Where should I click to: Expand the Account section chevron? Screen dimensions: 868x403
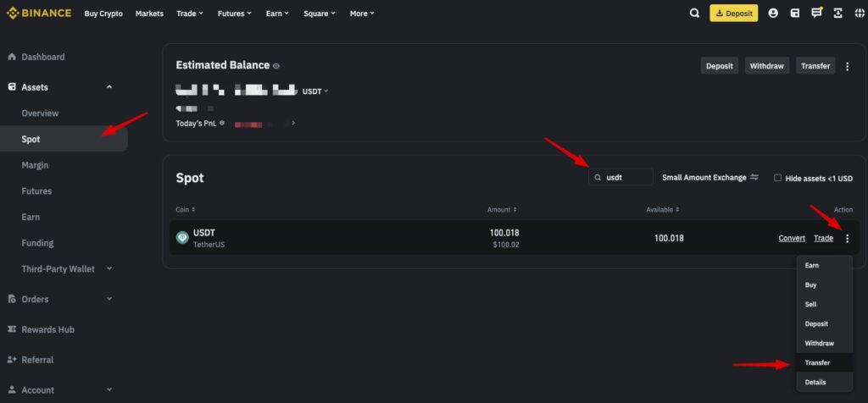(x=109, y=389)
